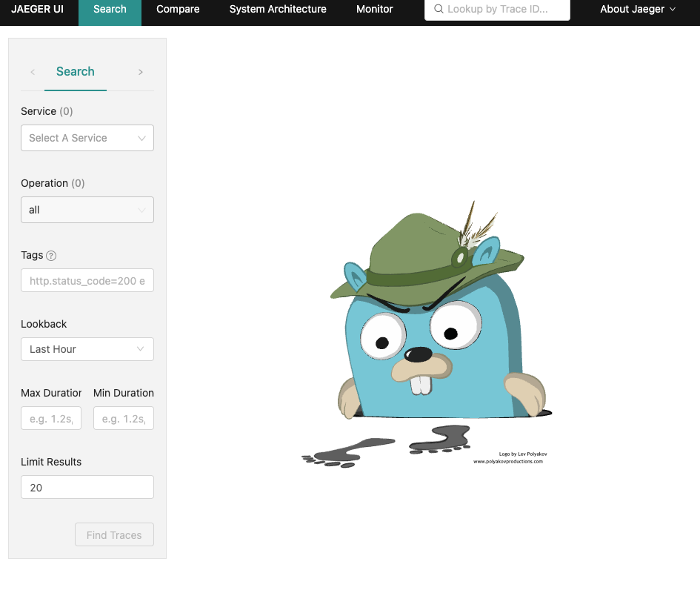
Task: Click the Jaeger gopher mascot image
Action: pos(427,334)
